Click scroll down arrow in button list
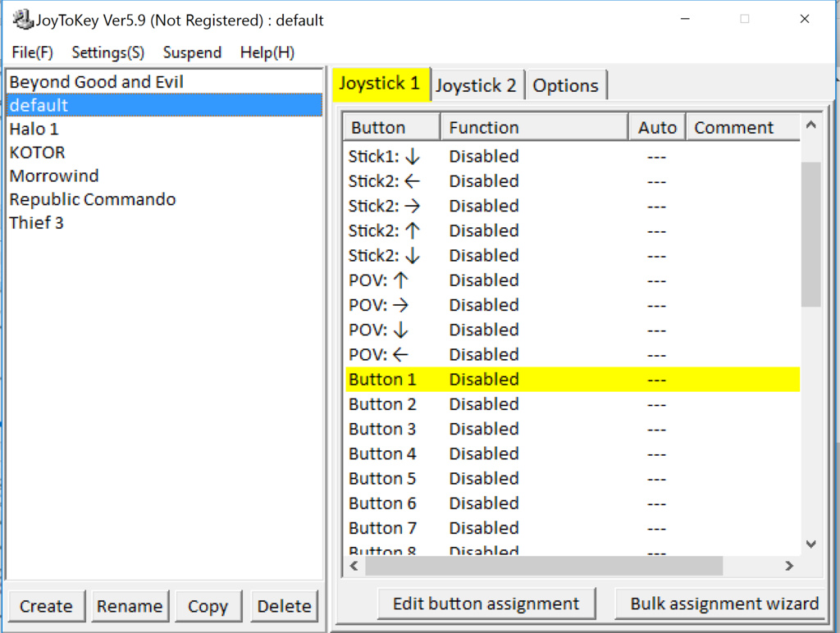This screenshot has width=840, height=633. (x=810, y=544)
